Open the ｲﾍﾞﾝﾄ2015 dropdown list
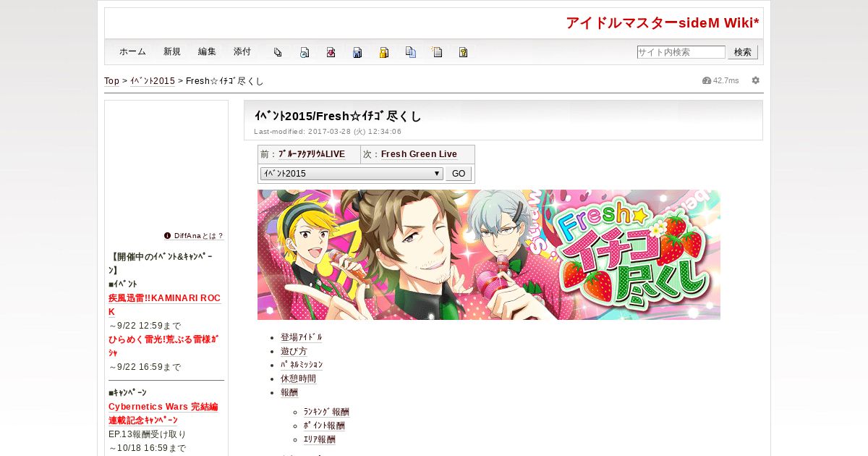 click(x=352, y=174)
